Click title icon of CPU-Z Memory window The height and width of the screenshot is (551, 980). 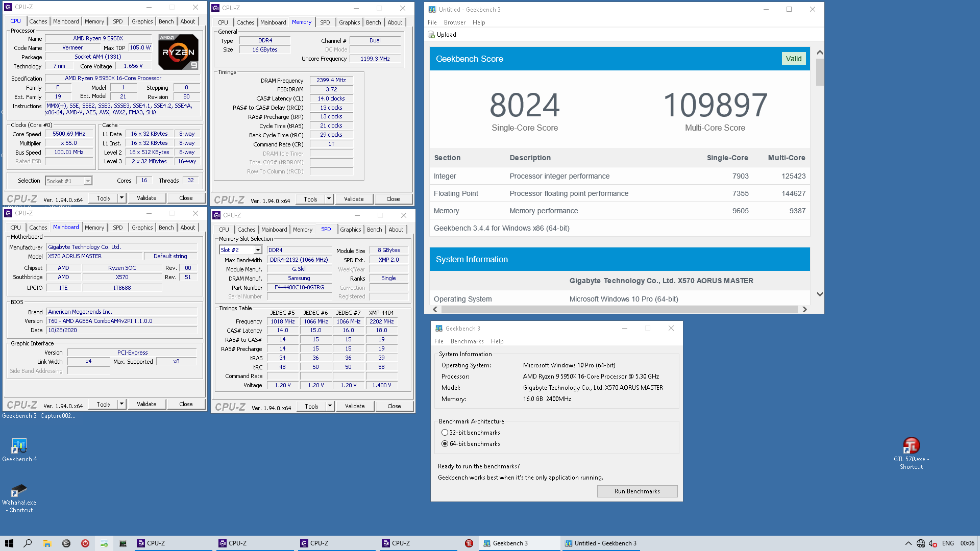[x=215, y=8]
